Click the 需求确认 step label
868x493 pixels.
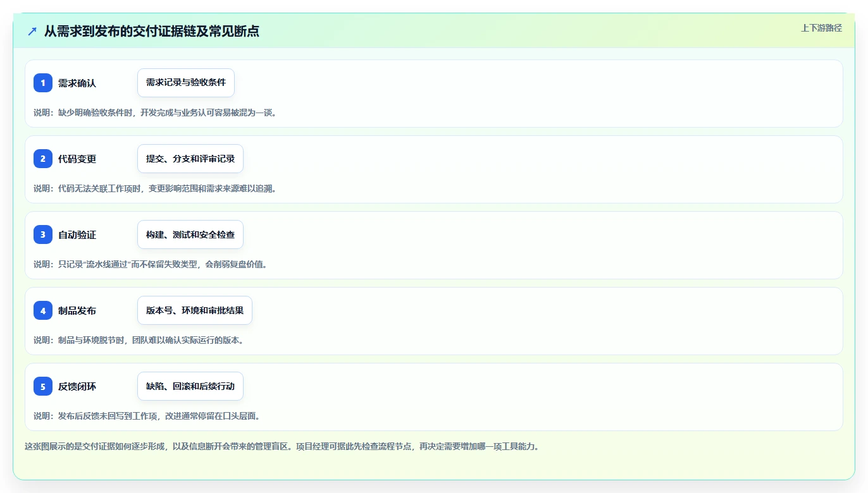point(77,83)
